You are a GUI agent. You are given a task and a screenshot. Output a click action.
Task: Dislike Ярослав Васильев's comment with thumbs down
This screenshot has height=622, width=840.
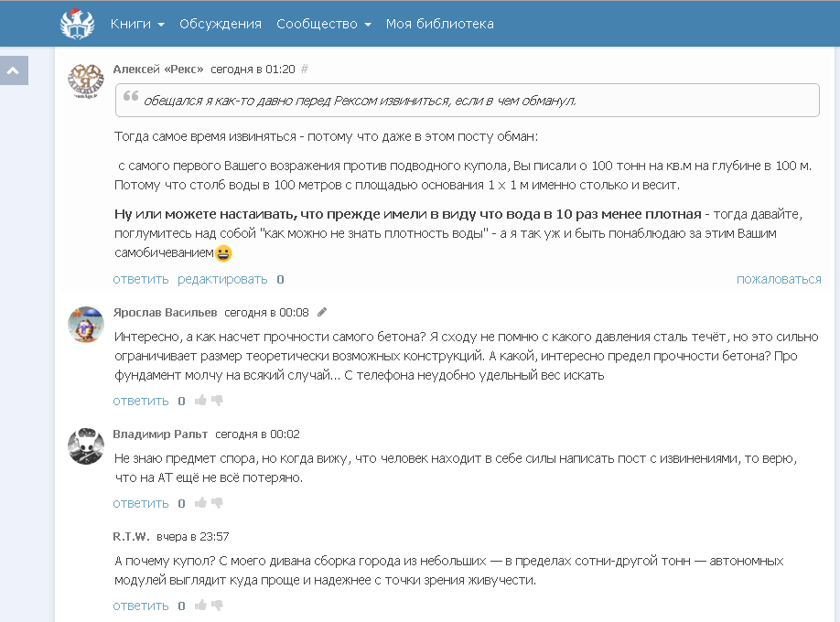coord(217,401)
